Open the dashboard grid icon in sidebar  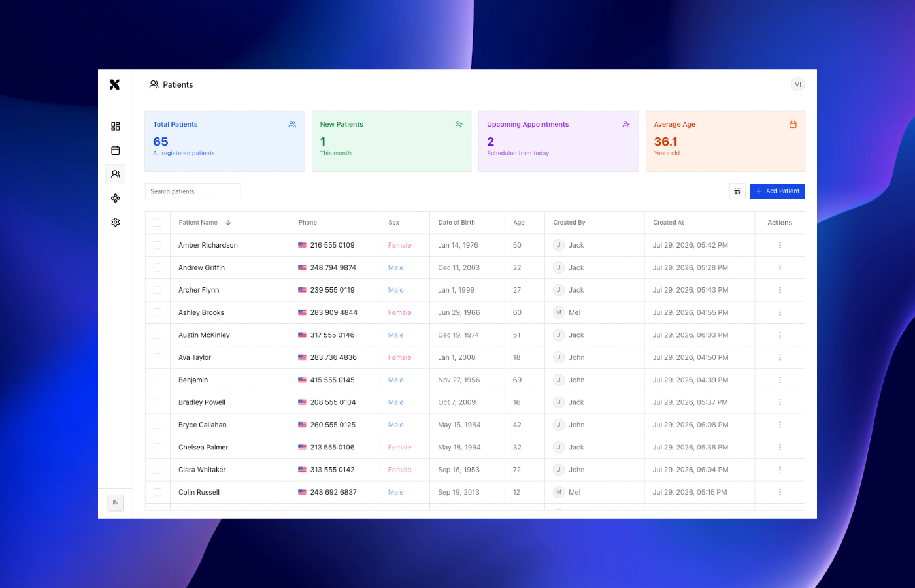click(116, 126)
